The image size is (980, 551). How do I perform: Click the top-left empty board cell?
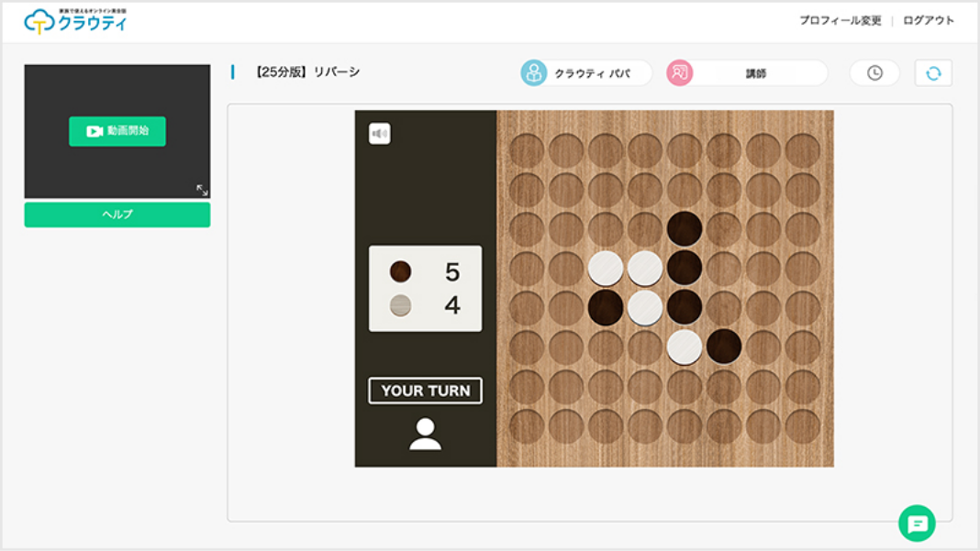527,150
